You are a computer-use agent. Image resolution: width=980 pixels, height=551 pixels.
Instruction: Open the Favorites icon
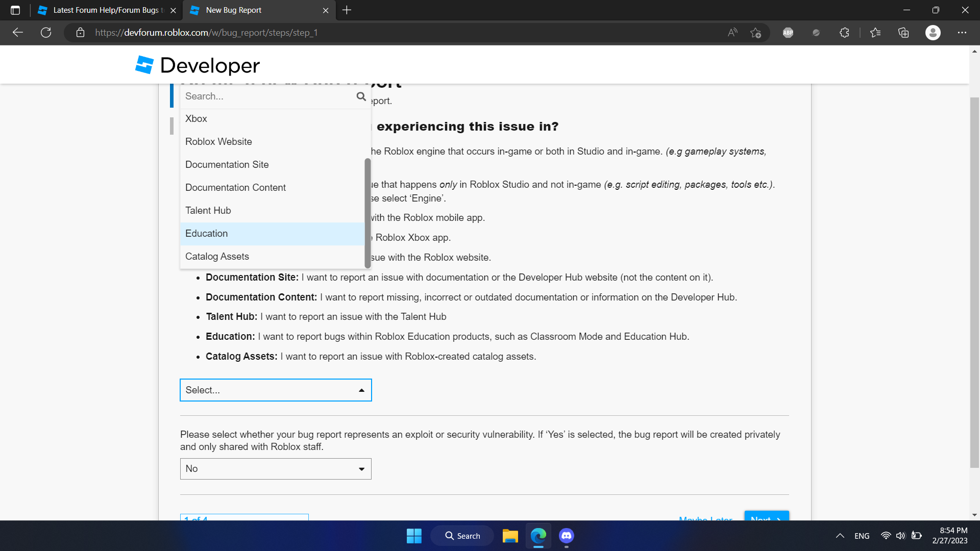pyautogui.click(x=875, y=32)
